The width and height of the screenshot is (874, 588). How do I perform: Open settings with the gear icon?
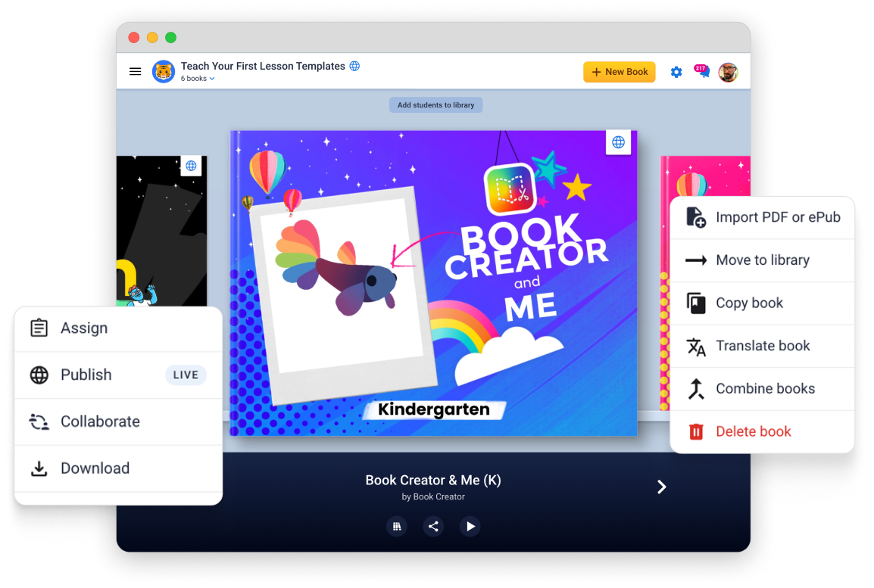[676, 72]
